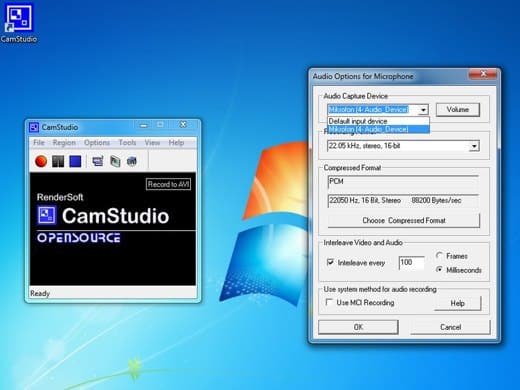Screen dimensions: 520x390
Task: Choose Mikrofon (4- Audio_Device) list entry
Action: (x=378, y=129)
